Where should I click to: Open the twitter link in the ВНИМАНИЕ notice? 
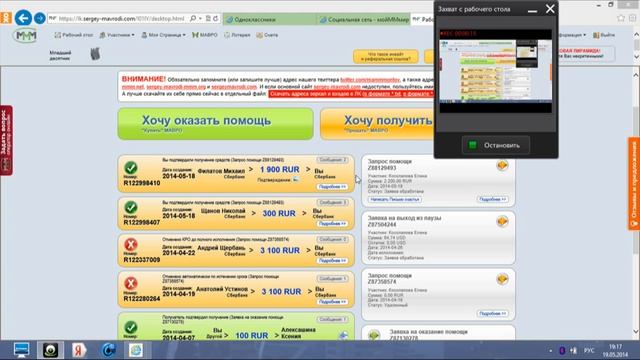[x=370, y=80]
